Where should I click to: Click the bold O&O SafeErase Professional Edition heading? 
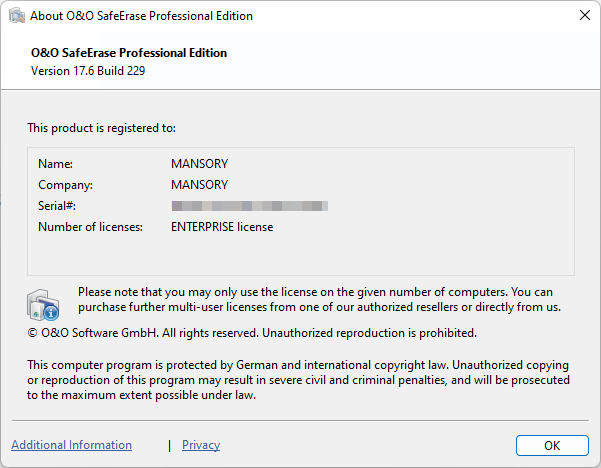tap(129, 53)
